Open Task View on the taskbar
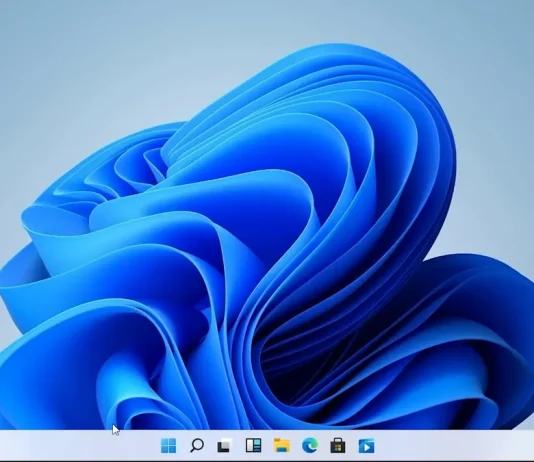The height and width of the screenshot is (462, 534). (x=225, y=445)
